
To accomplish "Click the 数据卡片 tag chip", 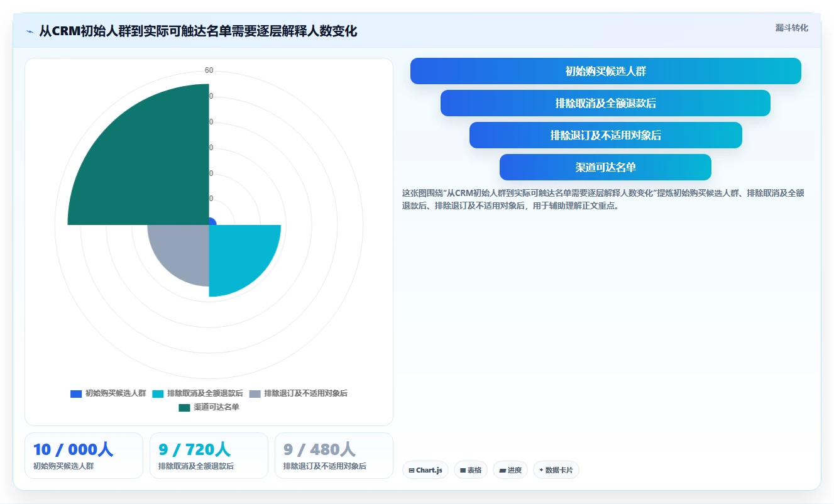I will click(x=556, y=470).
